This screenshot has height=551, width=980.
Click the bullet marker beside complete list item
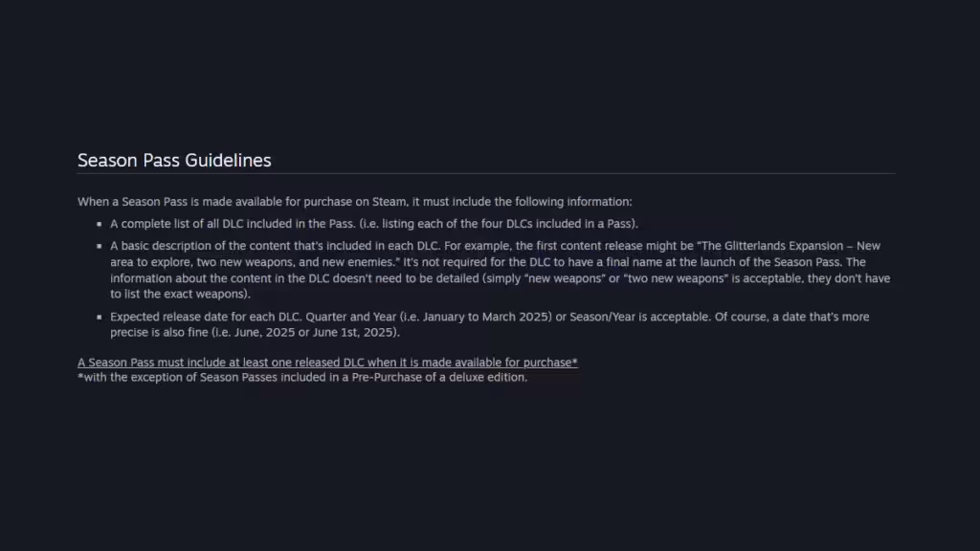[100, 224]
